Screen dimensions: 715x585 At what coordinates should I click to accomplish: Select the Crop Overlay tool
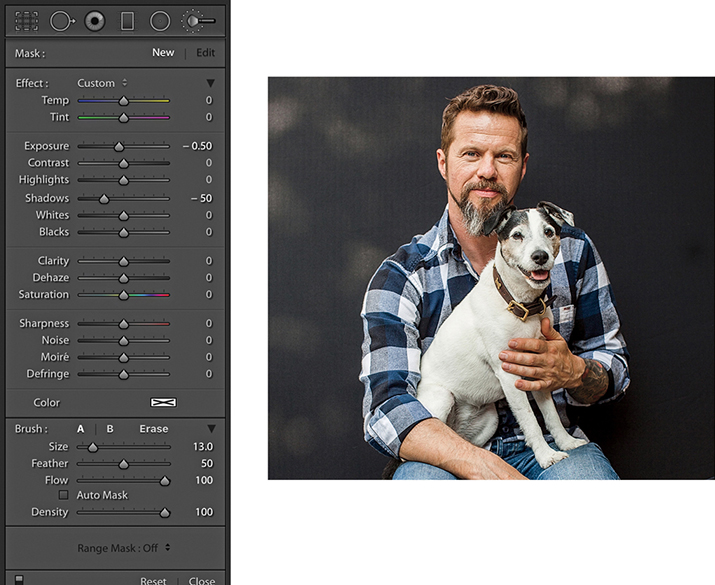[x=27, y=20]
